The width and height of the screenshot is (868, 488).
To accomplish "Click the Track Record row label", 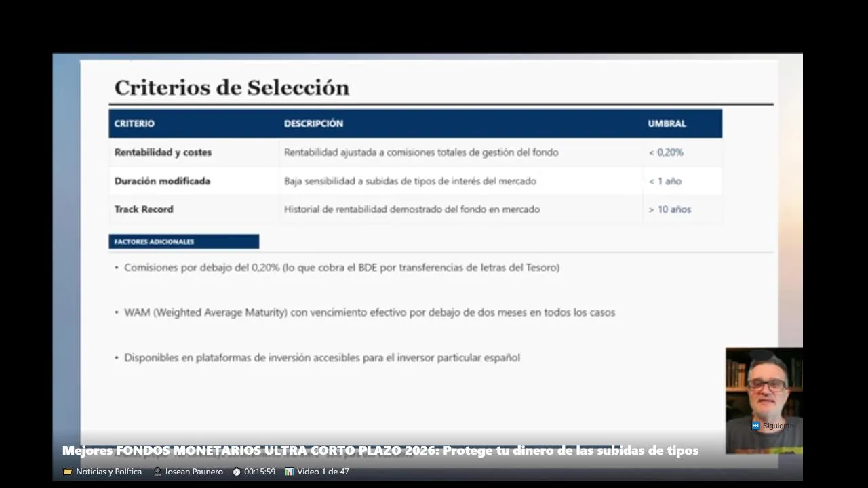I will coord(144,209).
